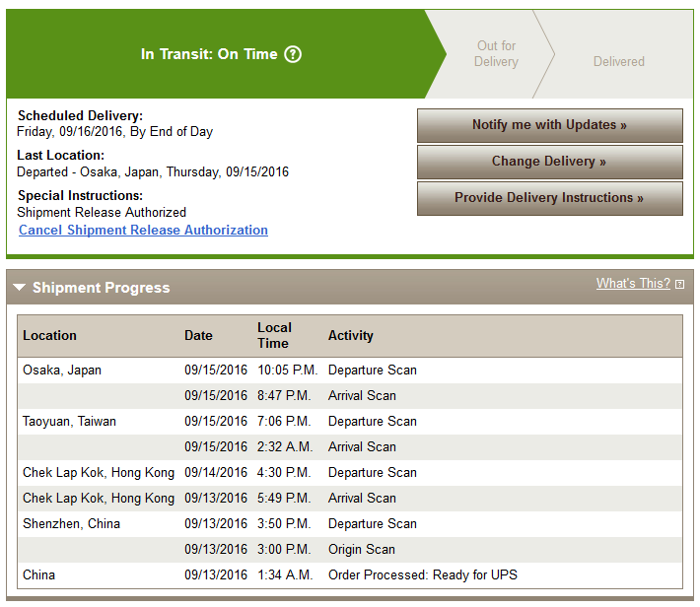The width and height of the screenshot is (700, 607).
Task: Select the Shenzhen, China Departure Scan row
Action: tap(350, 523)
